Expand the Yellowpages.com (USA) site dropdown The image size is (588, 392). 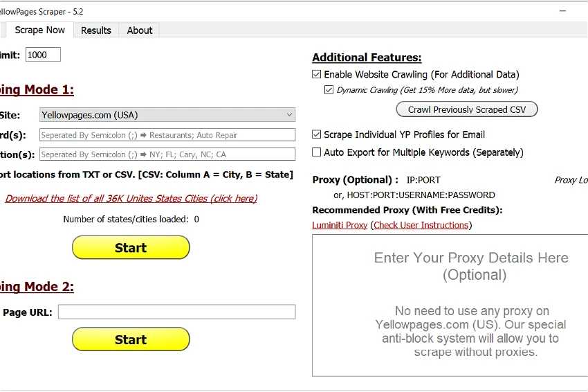point(167,115)
